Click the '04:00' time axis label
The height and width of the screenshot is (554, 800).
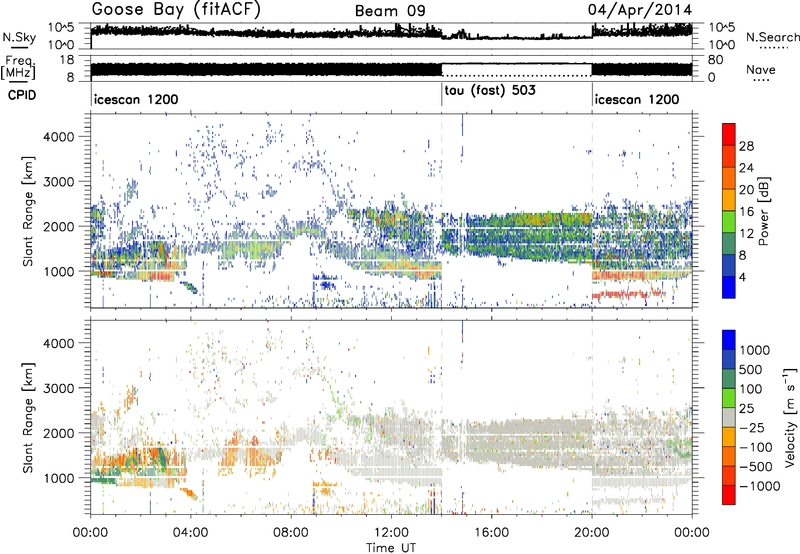coord(191,533)
